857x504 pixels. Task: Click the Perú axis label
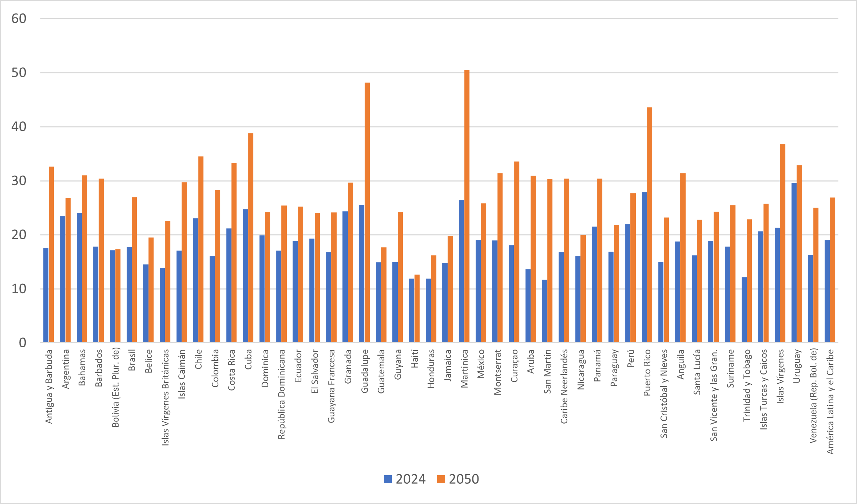pyautogui.click(x=631, y=358)
